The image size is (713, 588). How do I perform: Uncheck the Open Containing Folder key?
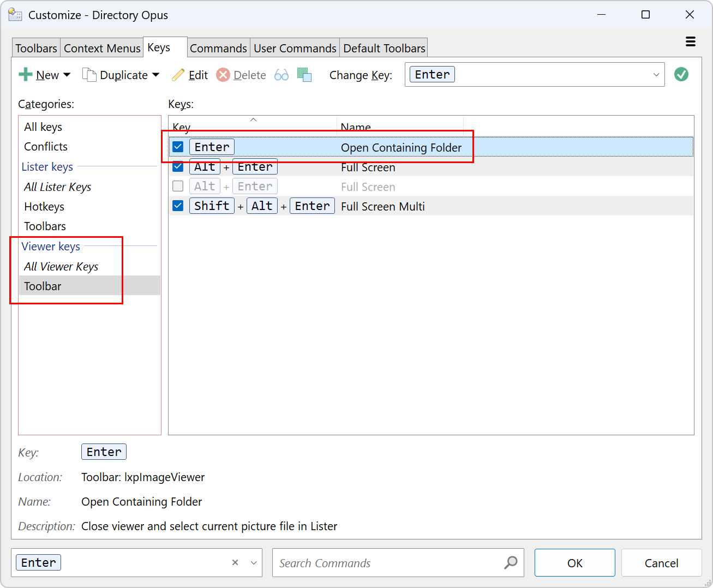pyautogui.click(x=178, y=147)
